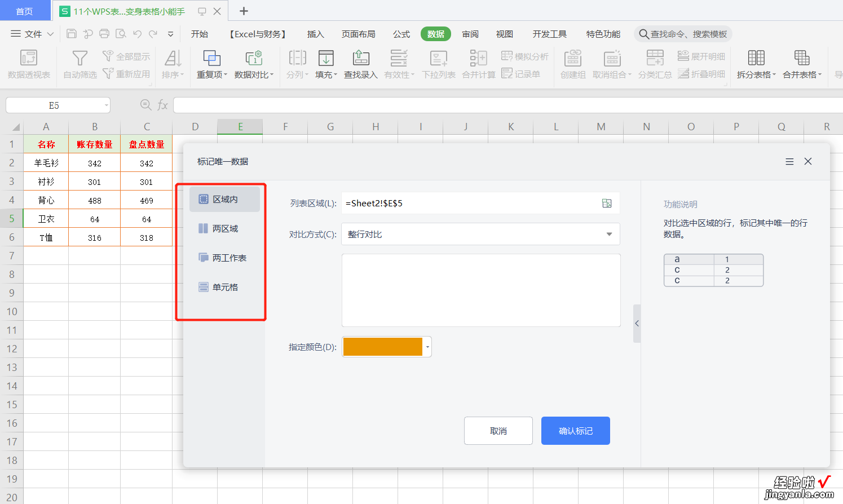Click the 查找录入 tool

(x=361, y=64)
